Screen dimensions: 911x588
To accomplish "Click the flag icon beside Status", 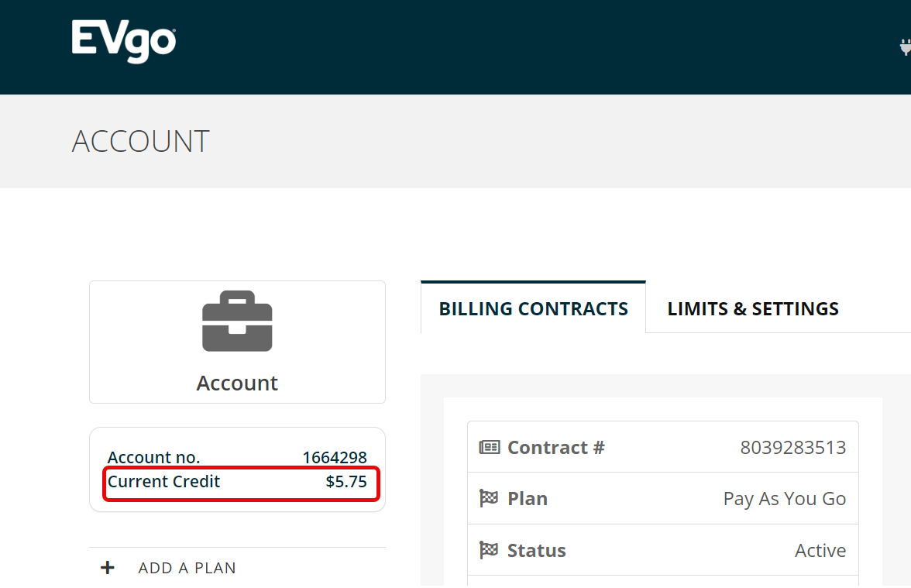I will (x=488, y=550).
